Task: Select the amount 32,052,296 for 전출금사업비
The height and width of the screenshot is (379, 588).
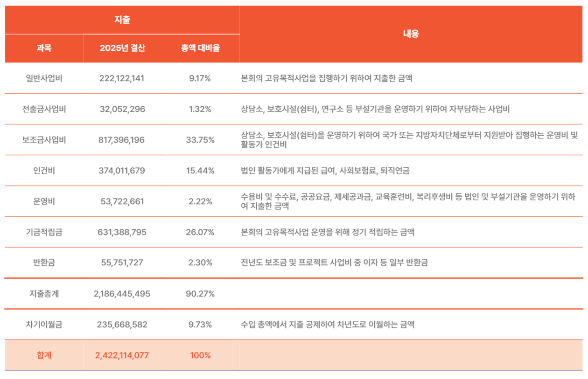Action: (122, 109)
